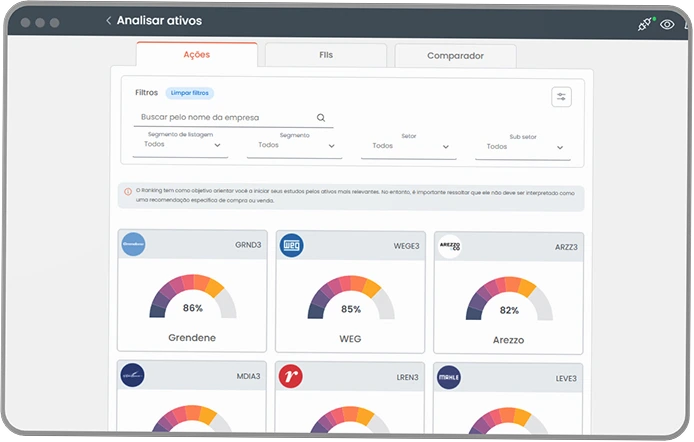Click the WEG 85% gauge chart

[351, 297]
